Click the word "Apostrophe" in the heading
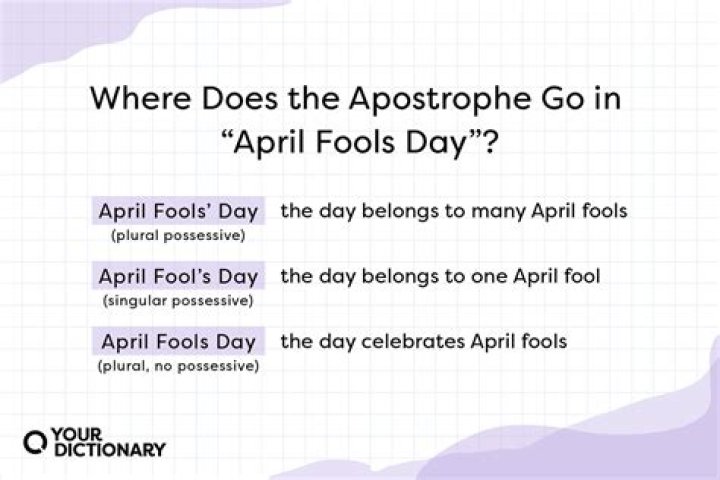This screenshot has height=480, width=720. click(x=441, y=99)
